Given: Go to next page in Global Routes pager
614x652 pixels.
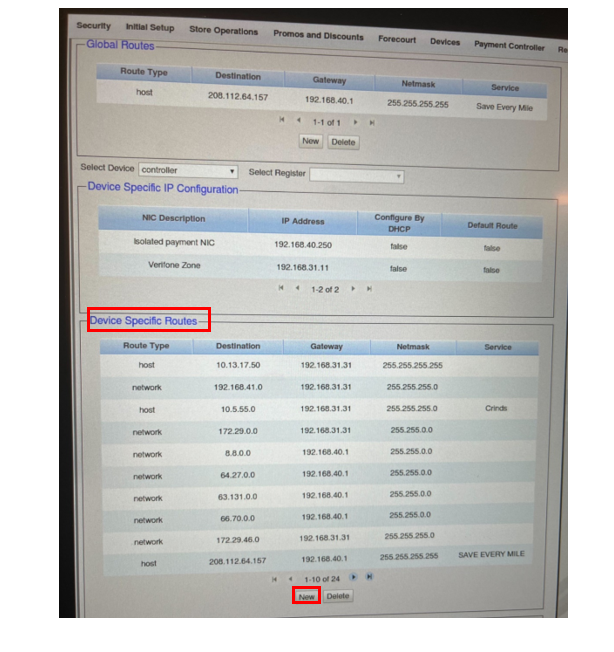Looking at the screenshot, I should click(355, 122).
